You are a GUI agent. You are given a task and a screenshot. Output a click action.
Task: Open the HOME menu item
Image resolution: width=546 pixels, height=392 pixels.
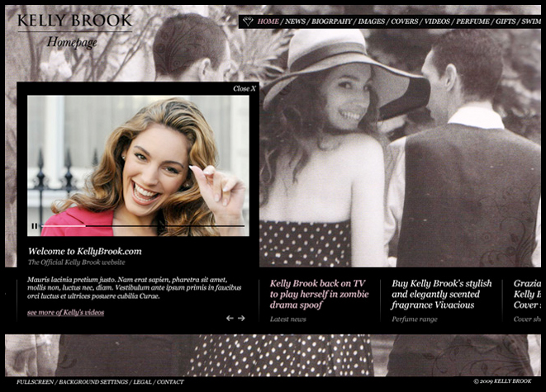click(x=268, y=21)
